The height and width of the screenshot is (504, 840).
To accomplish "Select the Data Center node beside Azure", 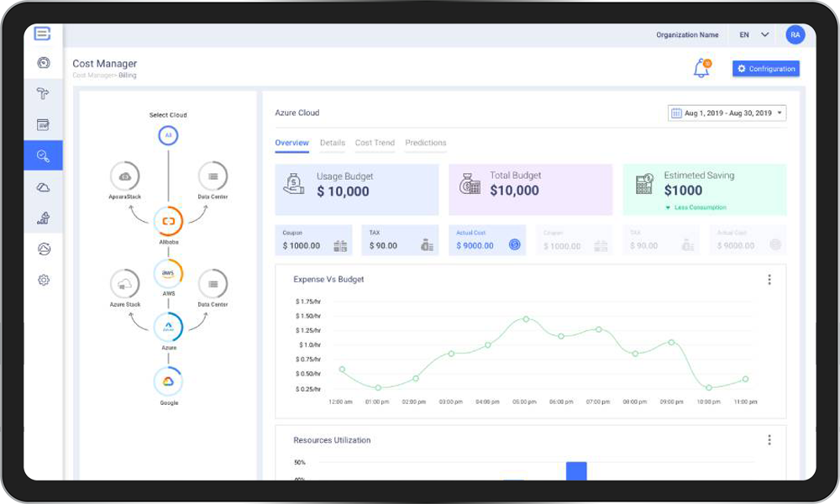I will click(x=213, y=284).
